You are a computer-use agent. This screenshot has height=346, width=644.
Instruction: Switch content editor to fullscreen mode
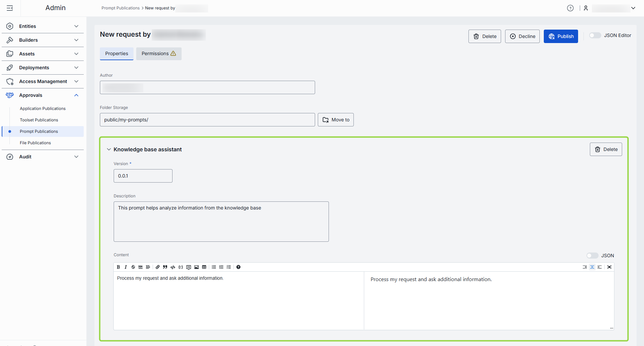(x=609, y=267)
